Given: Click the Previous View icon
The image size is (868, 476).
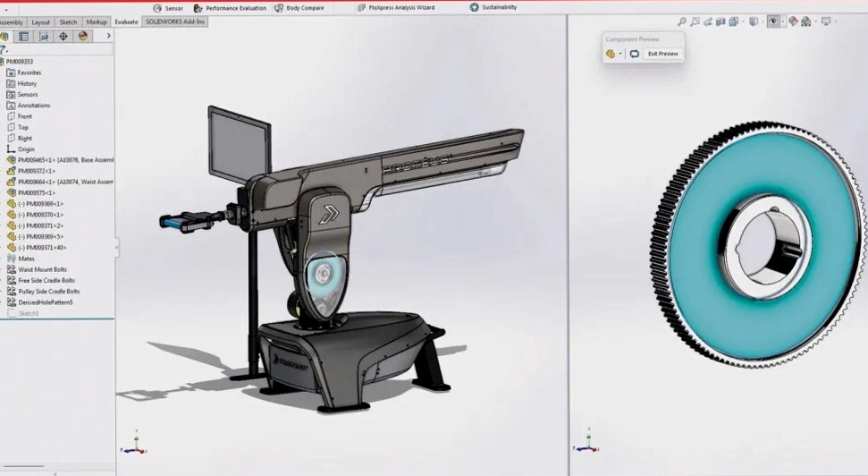Looking at the screenshot, I should click(708, 21).
